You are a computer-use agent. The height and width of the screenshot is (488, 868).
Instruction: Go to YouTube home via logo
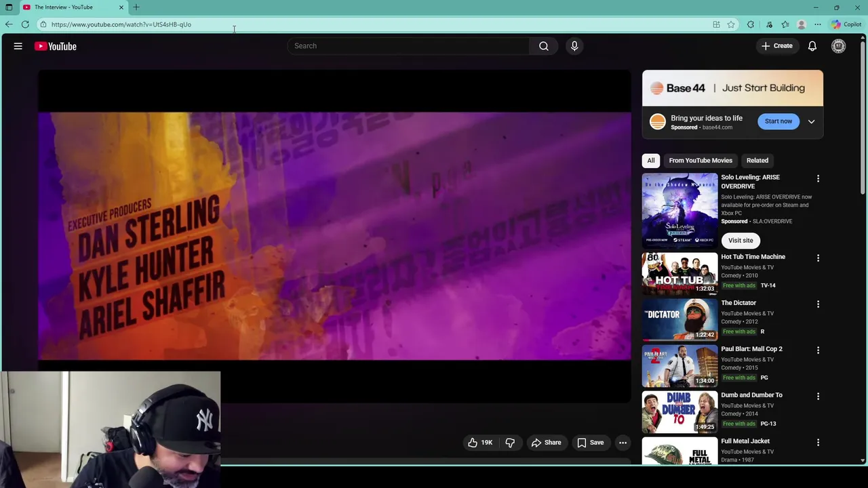[56, 46]
